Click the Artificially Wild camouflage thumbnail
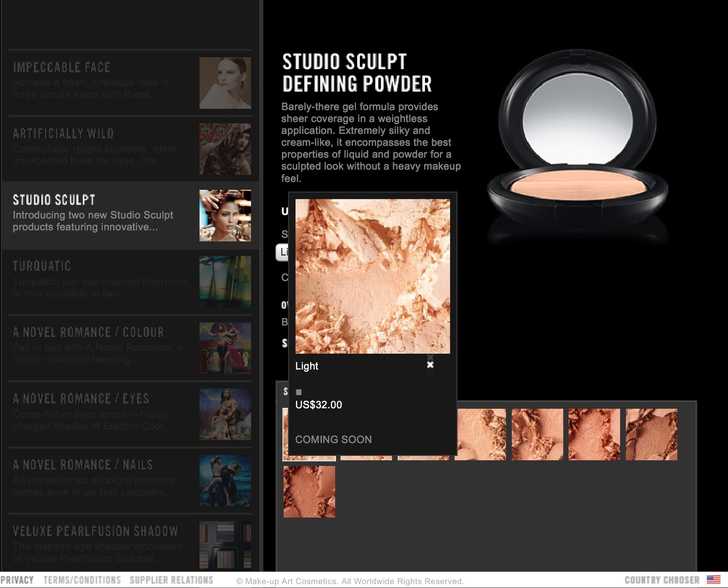Viewport: 728px width, 588px height. 225,149
